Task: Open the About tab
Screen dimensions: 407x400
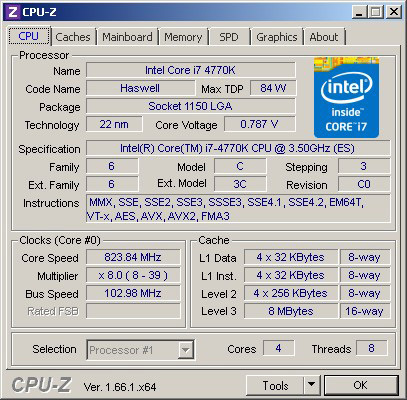Action: point(324,37)
